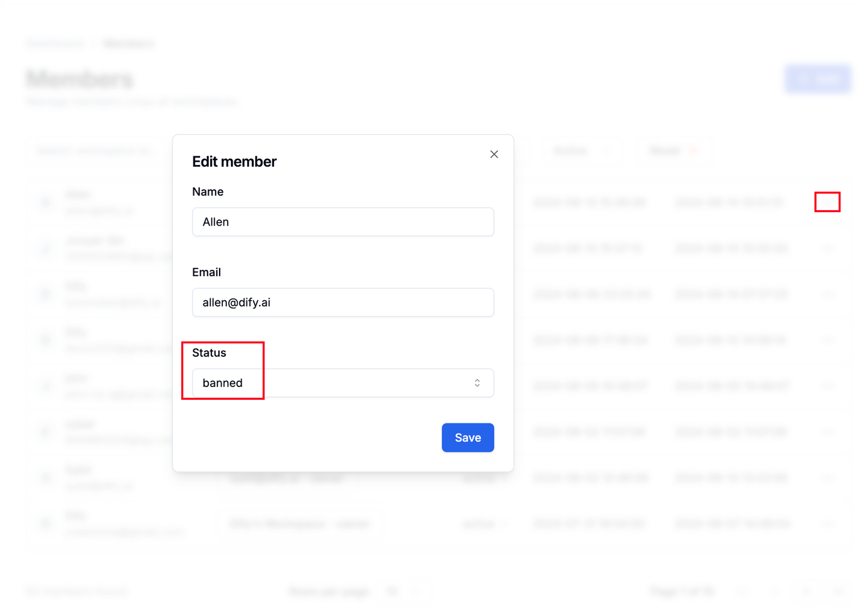Open the Rows per page selector
Screen dimensions: 862x616
click(x=403, y=592)
